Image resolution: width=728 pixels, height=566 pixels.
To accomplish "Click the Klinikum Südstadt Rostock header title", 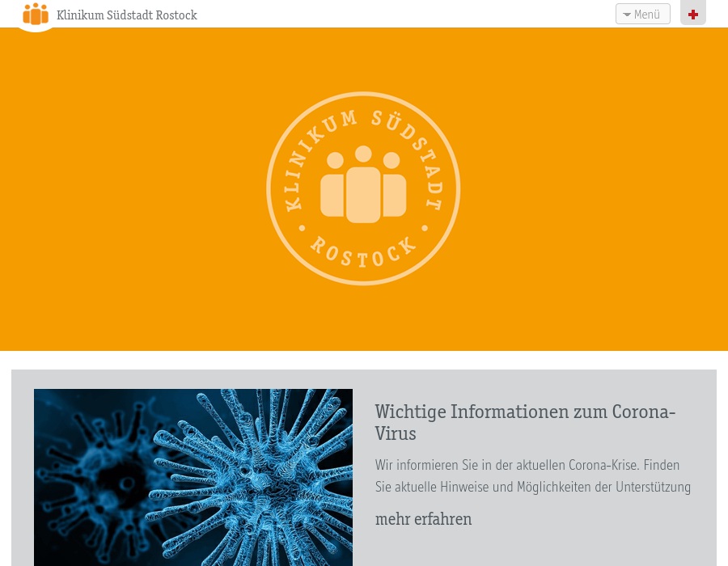I will click(127, 15).
